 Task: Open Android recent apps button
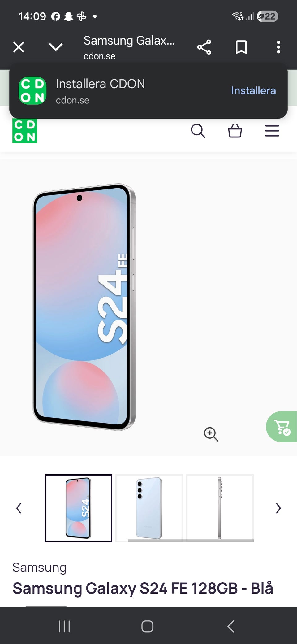(x=64, y=626)
